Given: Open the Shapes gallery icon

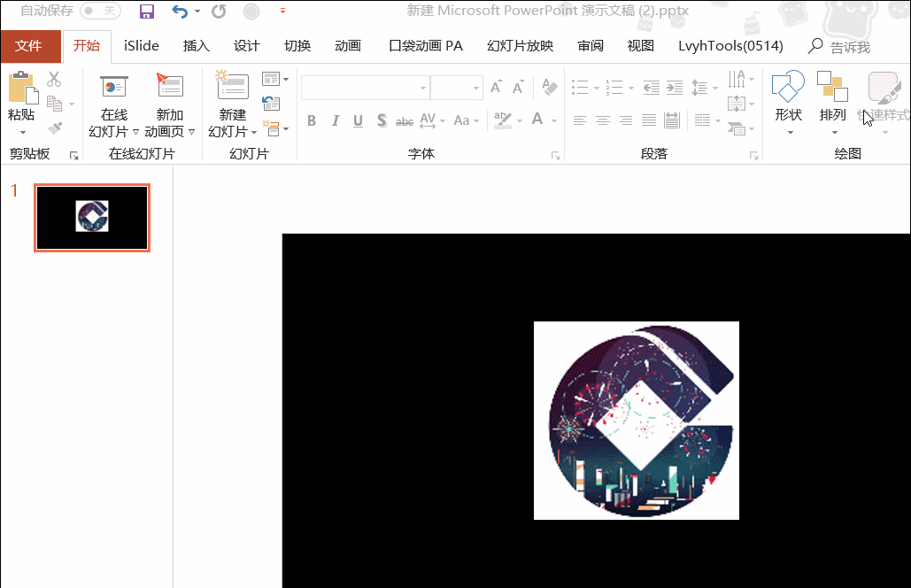Looking at the screenshot, I should 788,89.
